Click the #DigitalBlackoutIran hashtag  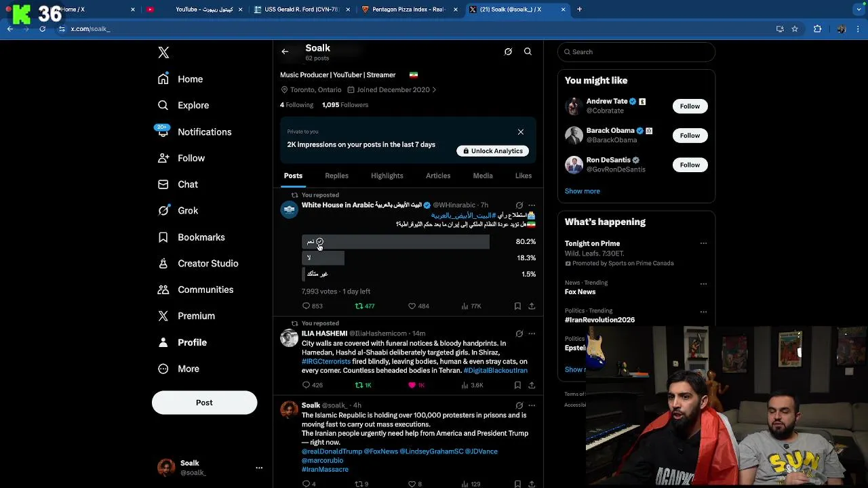[495, 371]
